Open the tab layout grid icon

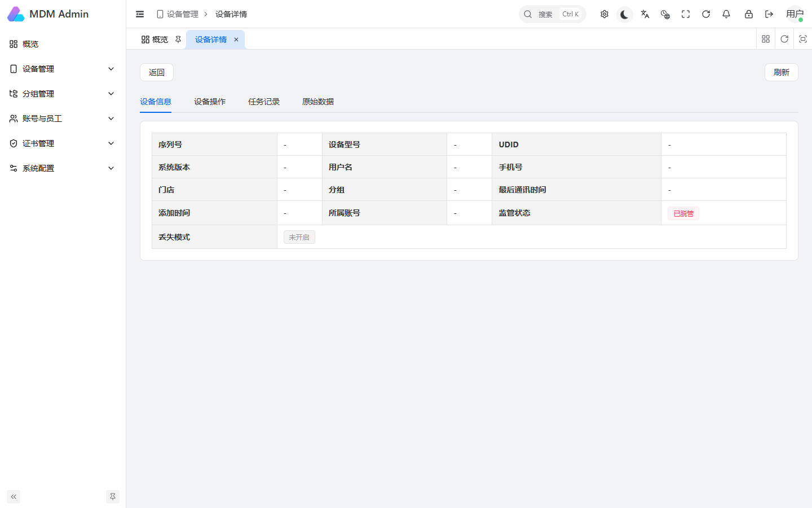766,39
